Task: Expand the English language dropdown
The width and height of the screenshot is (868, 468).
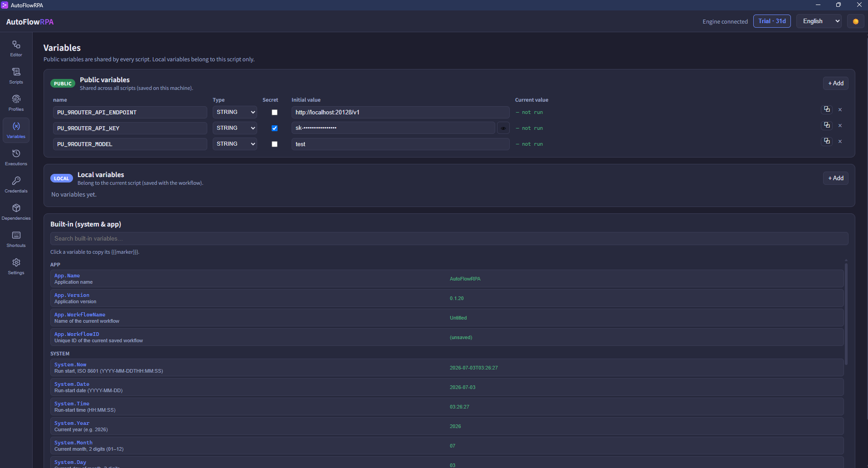Action: pyautogui.click(x=820, y=21)
